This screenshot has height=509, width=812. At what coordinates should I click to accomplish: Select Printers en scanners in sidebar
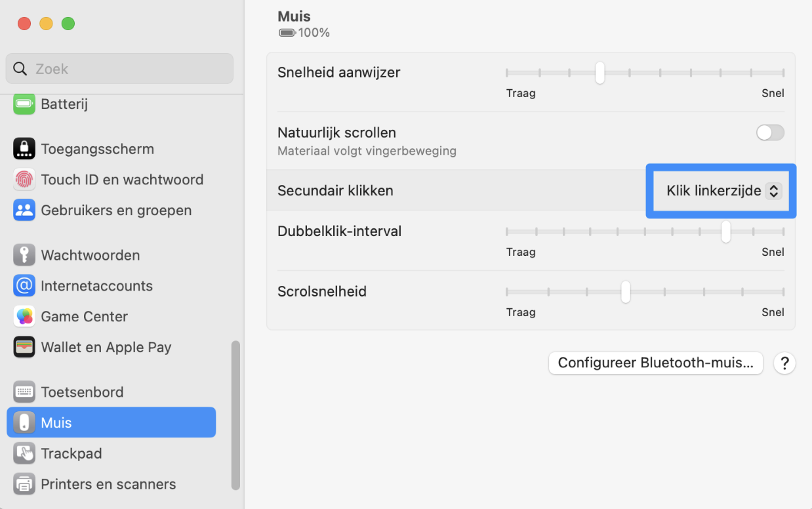pyautogui.click(x=108, y=484)
